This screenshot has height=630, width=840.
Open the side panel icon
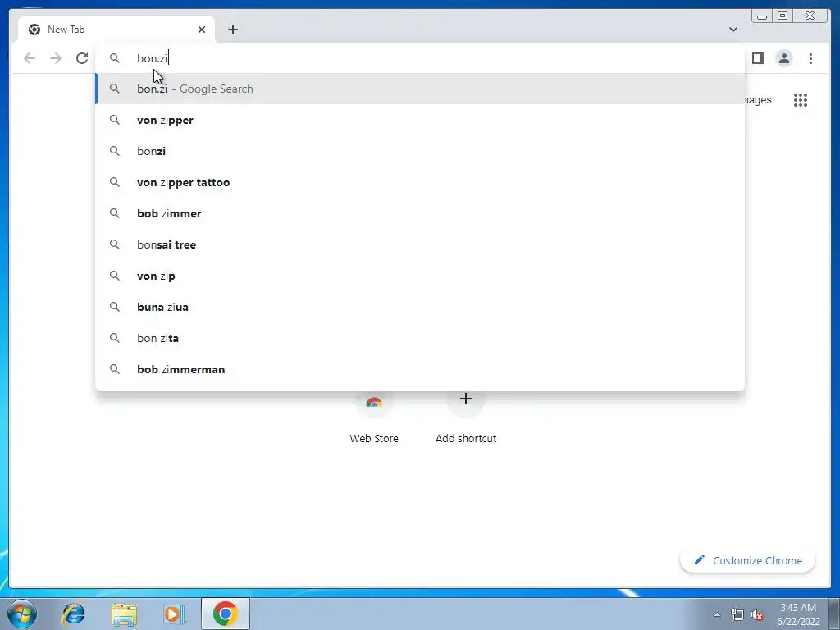click(757, 58)
